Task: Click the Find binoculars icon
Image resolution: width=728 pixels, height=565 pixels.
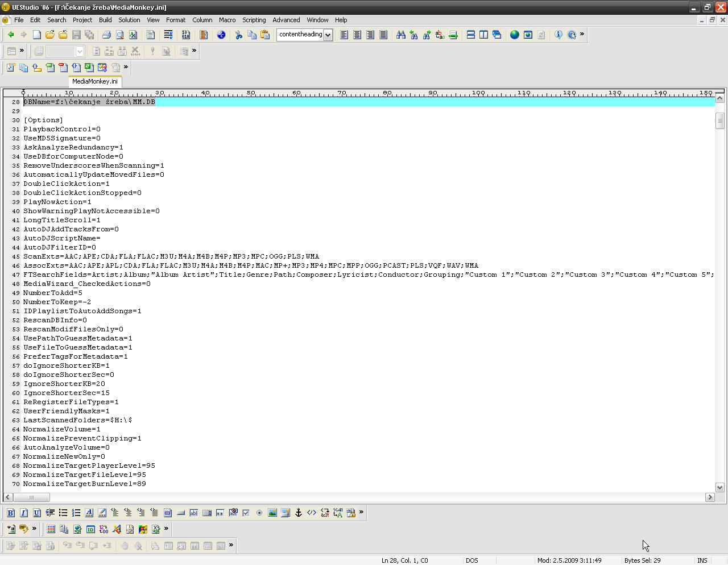Action: pyautogui.click(x=401, y=35)
